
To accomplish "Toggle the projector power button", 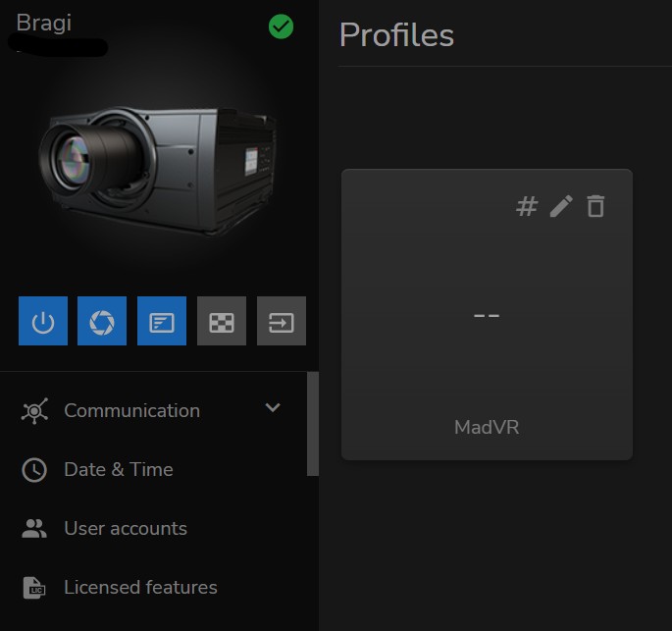I will tap(43, 321).
